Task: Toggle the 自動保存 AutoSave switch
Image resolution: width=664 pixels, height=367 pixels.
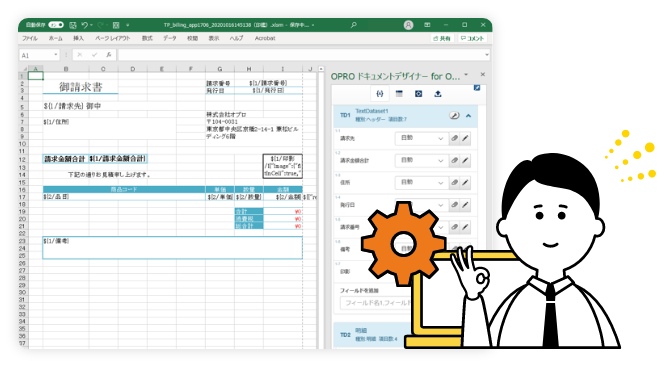Action: coord(56,25)
